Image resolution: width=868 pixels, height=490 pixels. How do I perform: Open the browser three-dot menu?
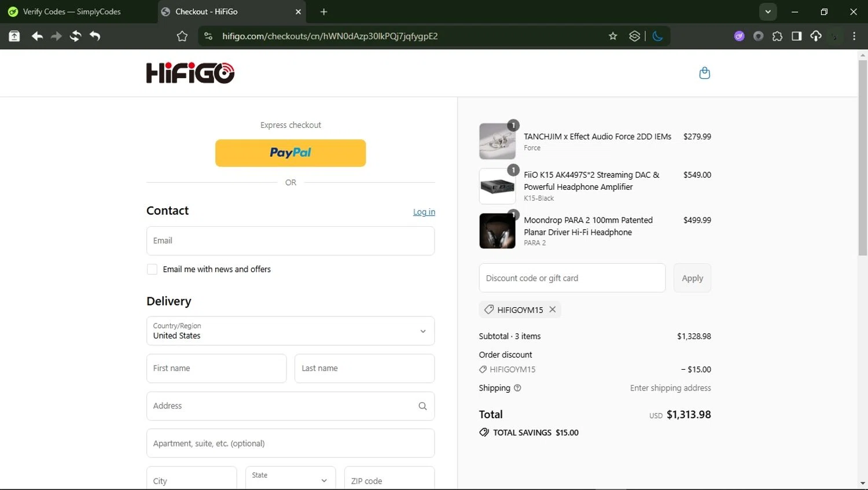[x=854, y=36]
